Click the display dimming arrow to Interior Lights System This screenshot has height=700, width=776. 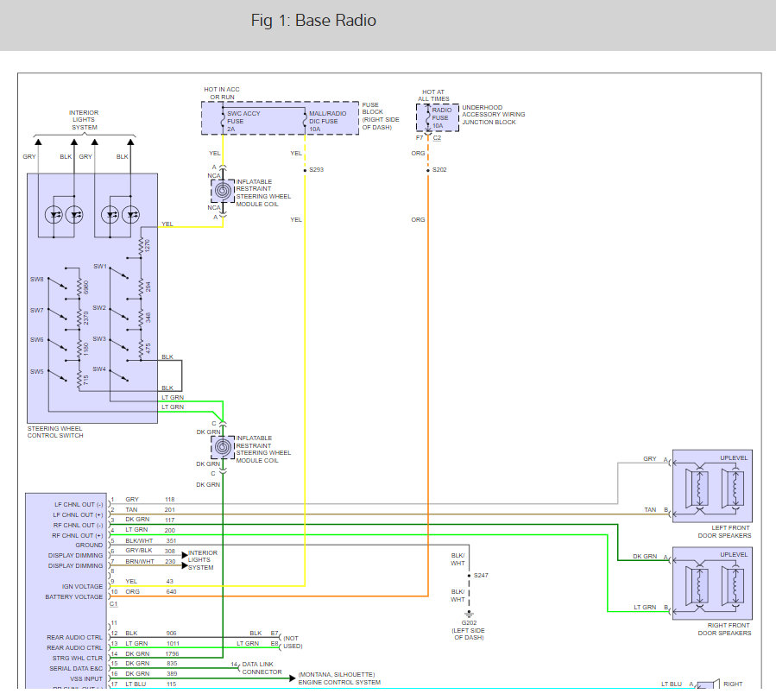[183, 559]
